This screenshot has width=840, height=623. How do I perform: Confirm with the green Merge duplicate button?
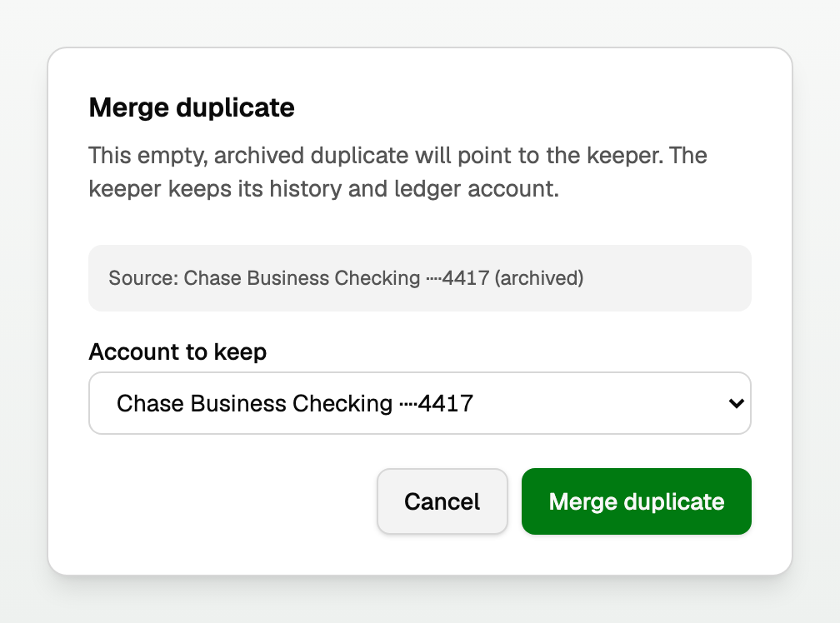click(x=637, y=501)
